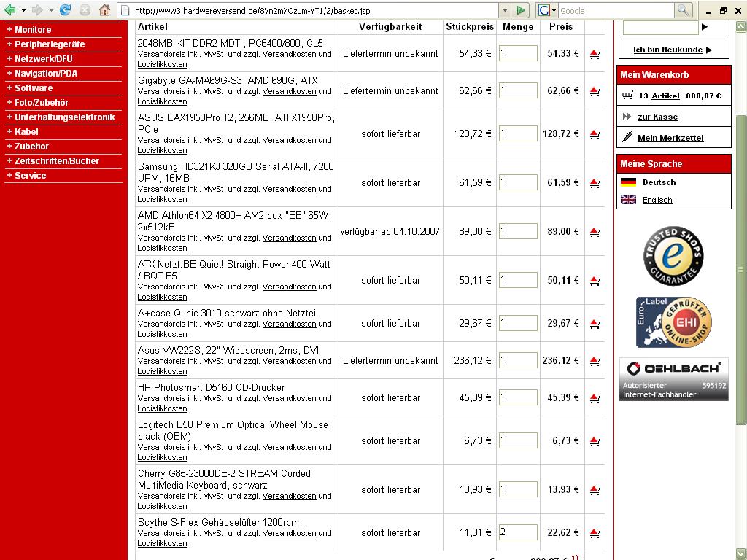Go to checkout via zur Kasse
Screen dimensions: 747x560
657,117
